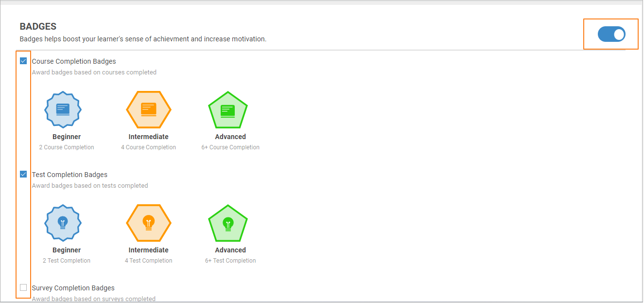Click the Survey Completion Badges label

pyautogui.click(x=73, y=288)
